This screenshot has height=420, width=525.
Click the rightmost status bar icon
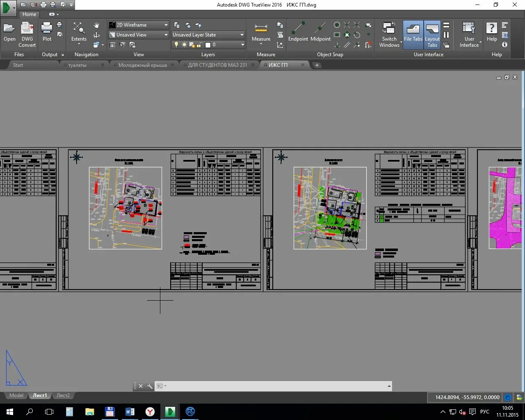[x=519, y=397]
